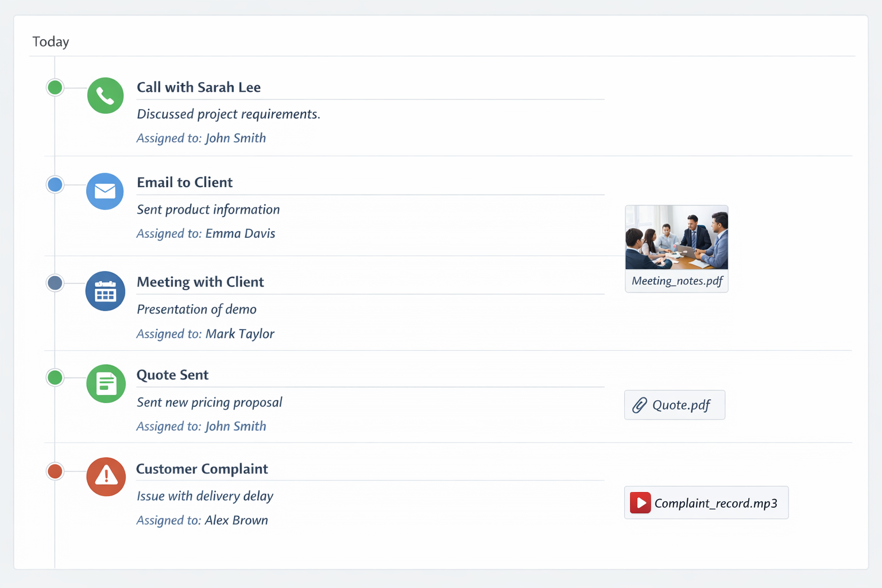Click the green phone call icon
The height and width of the screenshot is (588, 882).
coord(105,95)
